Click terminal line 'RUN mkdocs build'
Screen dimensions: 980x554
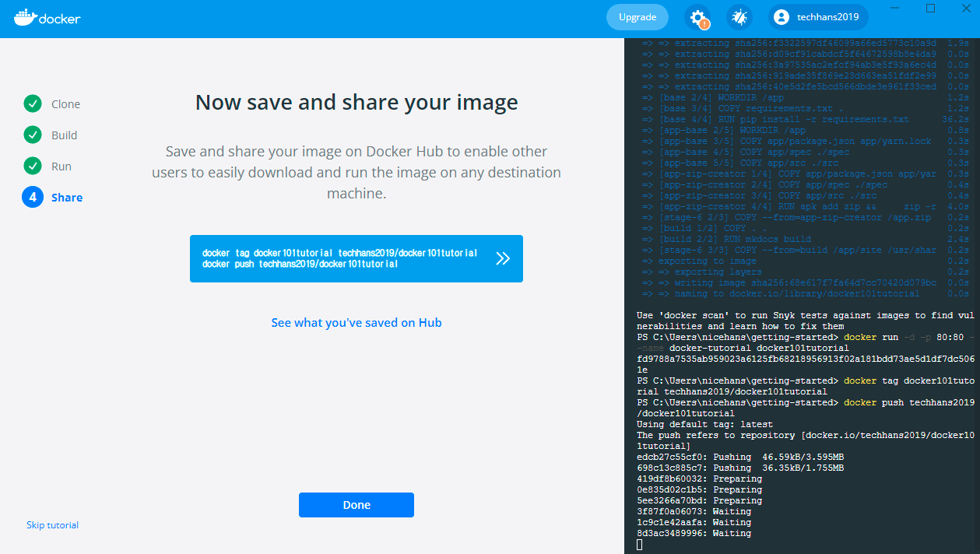(735, 239)
